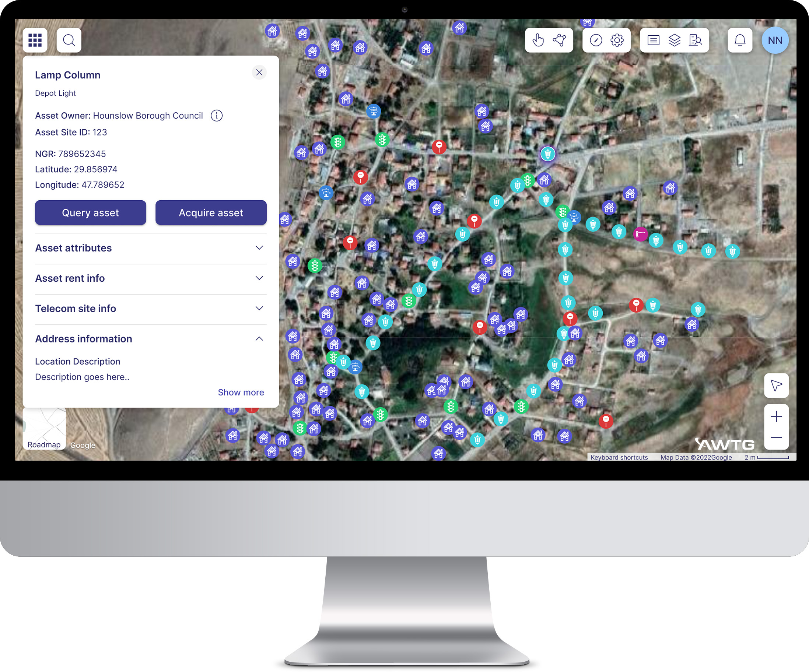Click the document with person icon
Screen dimensions: 809x672
tap(696, 40)
